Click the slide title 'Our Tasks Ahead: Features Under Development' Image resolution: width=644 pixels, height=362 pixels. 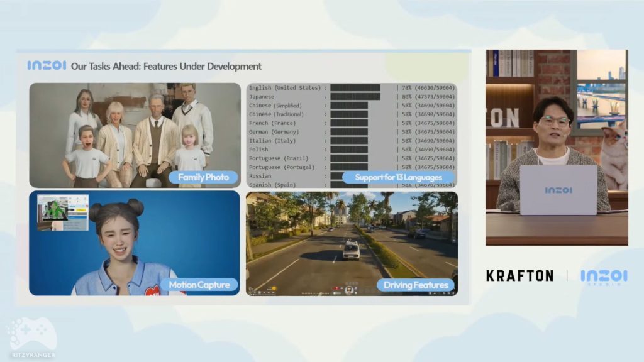(166, 66)
